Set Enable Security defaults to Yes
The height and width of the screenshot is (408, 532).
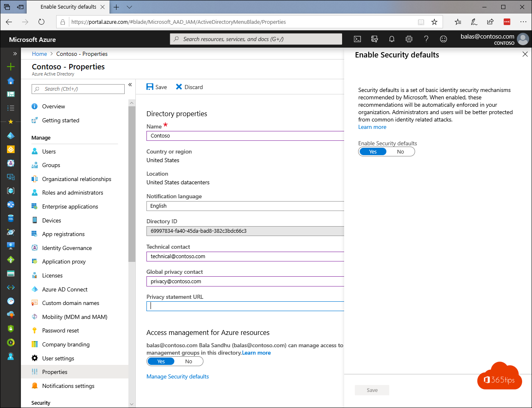(373, 151)
